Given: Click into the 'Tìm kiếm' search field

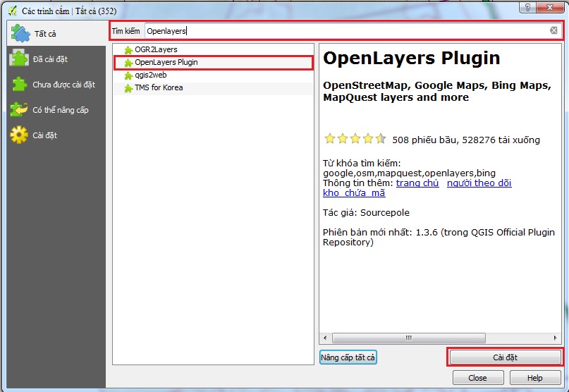Looking at the screenshot, I should [x=345, y=31].
